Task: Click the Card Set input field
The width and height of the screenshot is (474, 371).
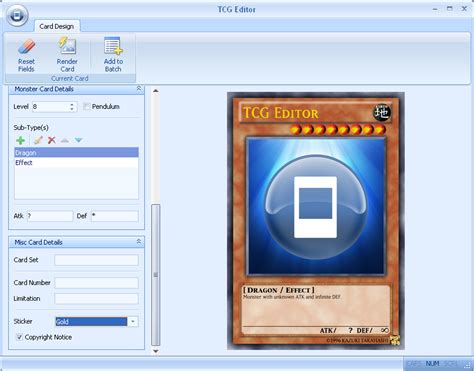Action: [96, 260]
